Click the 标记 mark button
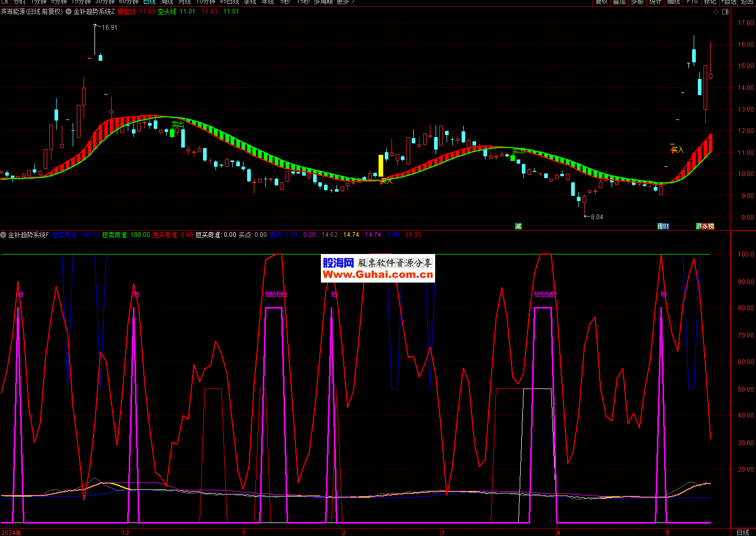The height and width of the screenshot is (536, 756). (710, 2)
